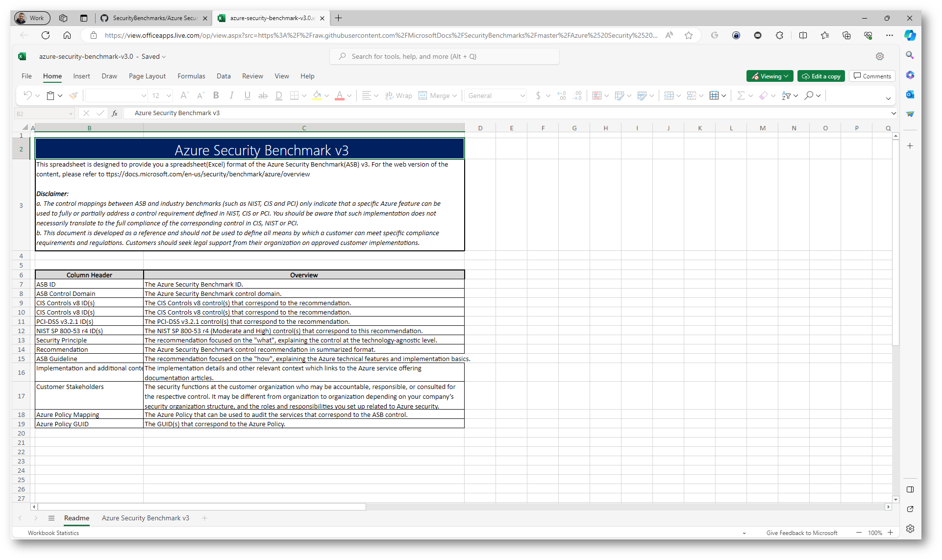Screen dimensions: 942x560
Task: Click the Format as Table icon
Action: click(x=620, y=96)
